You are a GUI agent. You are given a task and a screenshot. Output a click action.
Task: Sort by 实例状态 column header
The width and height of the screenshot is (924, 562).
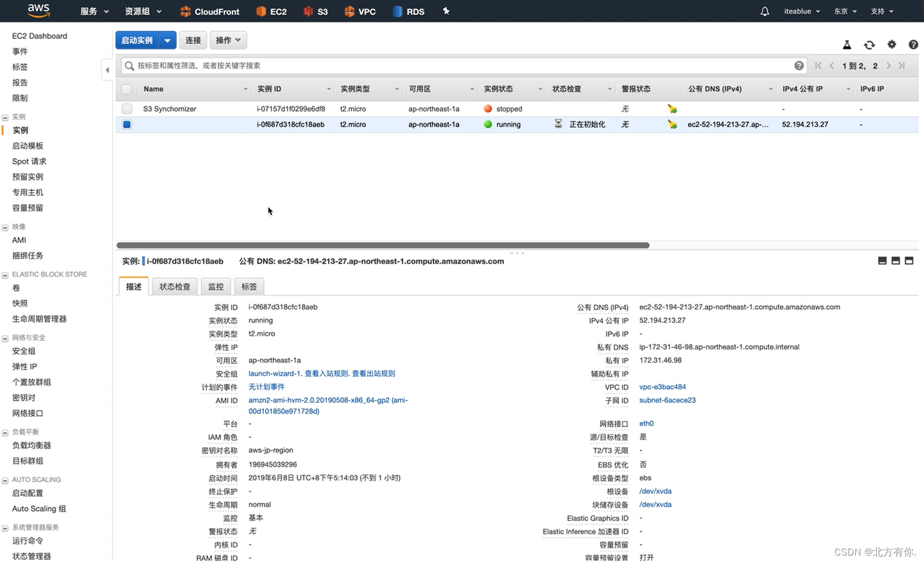click(498, 89)
